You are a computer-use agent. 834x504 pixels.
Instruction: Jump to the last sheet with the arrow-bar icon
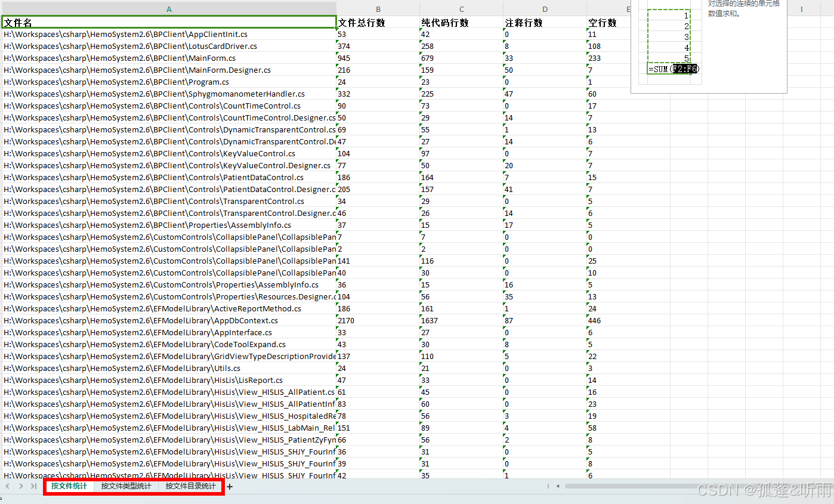pyautogui.click(x=34, y=486)
